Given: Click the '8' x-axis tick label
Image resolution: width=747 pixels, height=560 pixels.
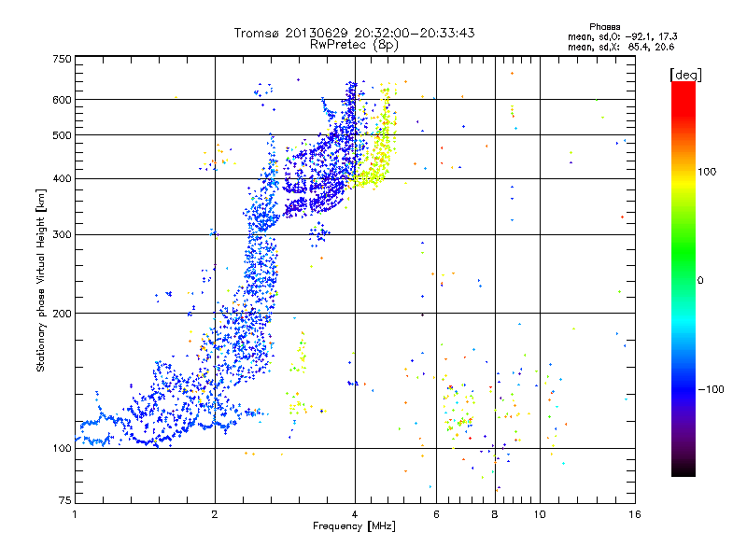Looking at the screenshot, I should point(495,514).
